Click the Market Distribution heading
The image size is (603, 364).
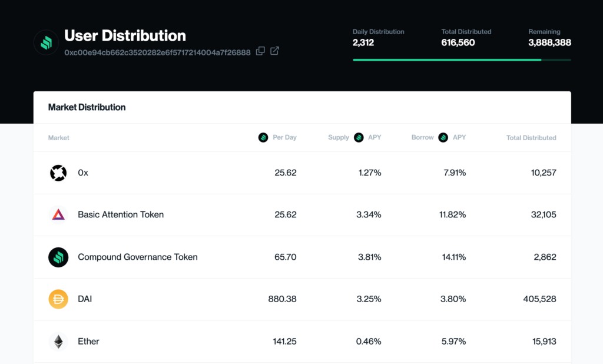[x=87, y=107]
